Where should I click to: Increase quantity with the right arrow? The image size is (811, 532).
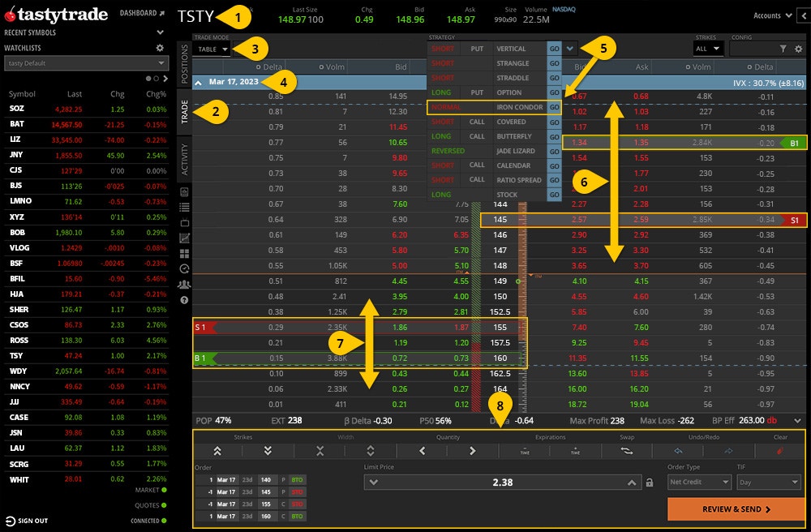[x=472, y=451]
